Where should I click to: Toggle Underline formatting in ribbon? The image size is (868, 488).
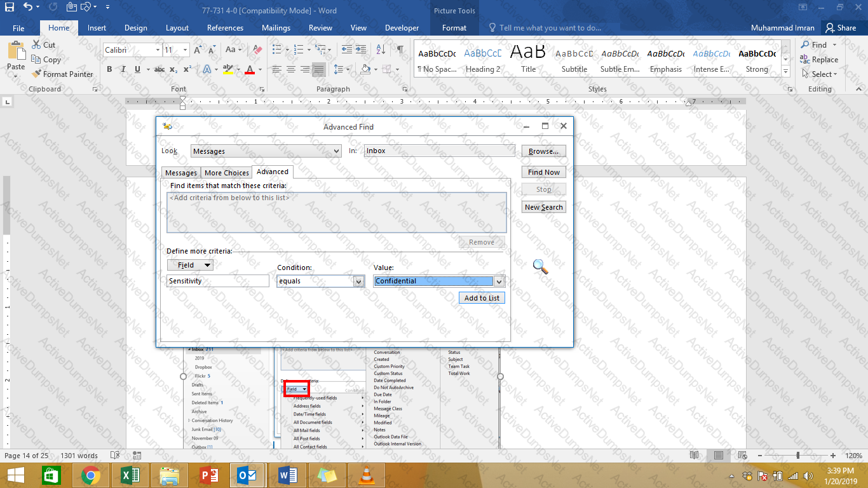click(134, 69)
